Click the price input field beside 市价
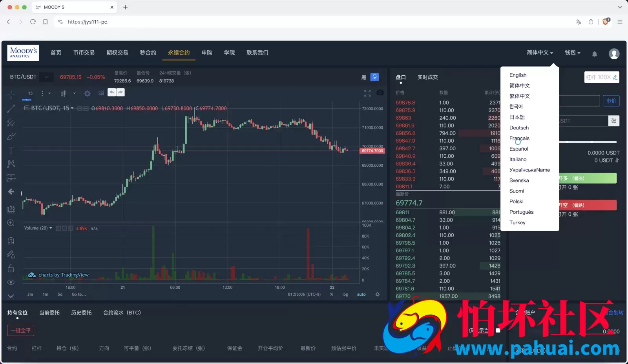 579,101
